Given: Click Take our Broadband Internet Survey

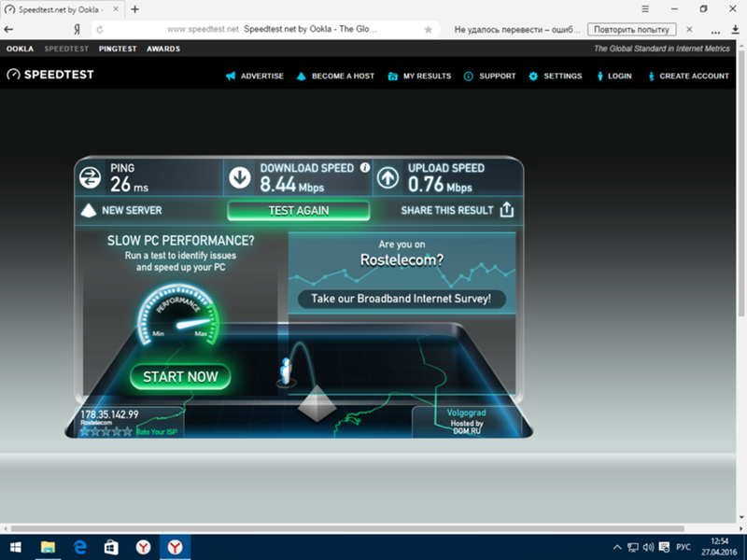Looking at the screenshot, I should [402, 299].
